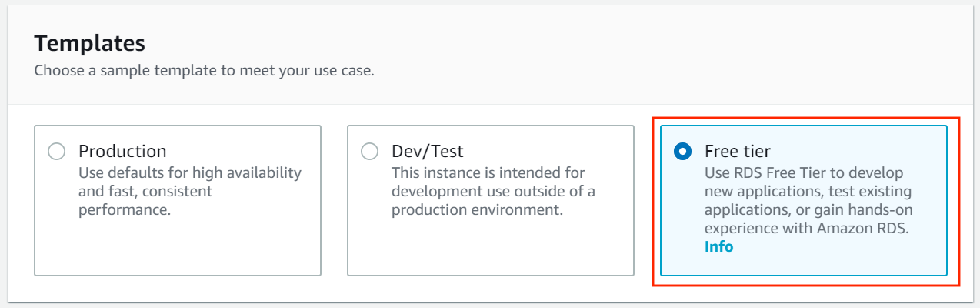Click the Templates section heading
The width and height of the screenshot is (980, 308).
tap(90, 43)
